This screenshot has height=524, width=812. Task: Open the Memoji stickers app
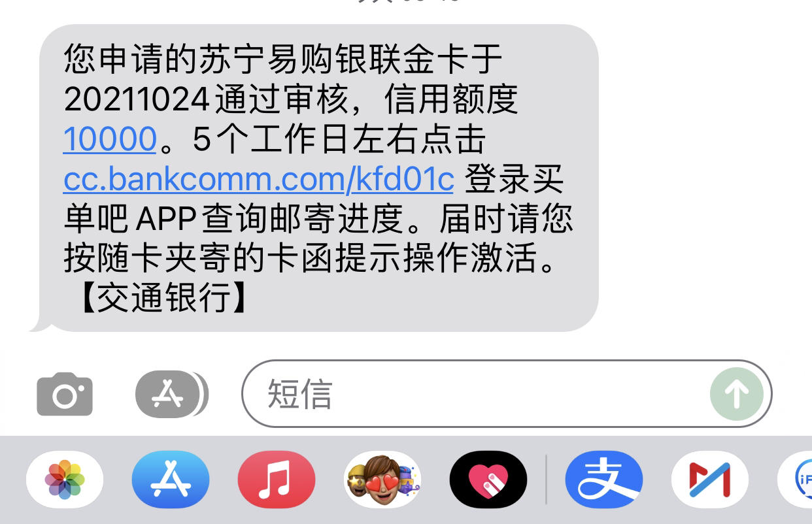(382, 480)
